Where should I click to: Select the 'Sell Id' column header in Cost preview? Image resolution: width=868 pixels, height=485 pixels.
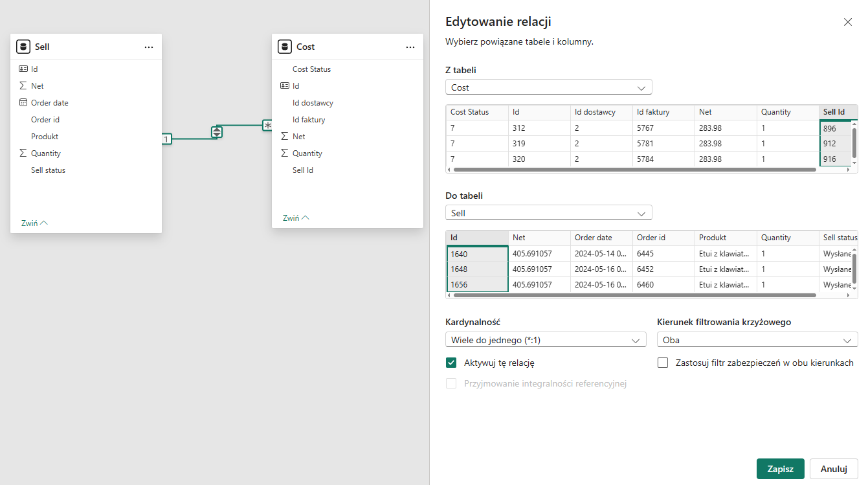[838, 112]
